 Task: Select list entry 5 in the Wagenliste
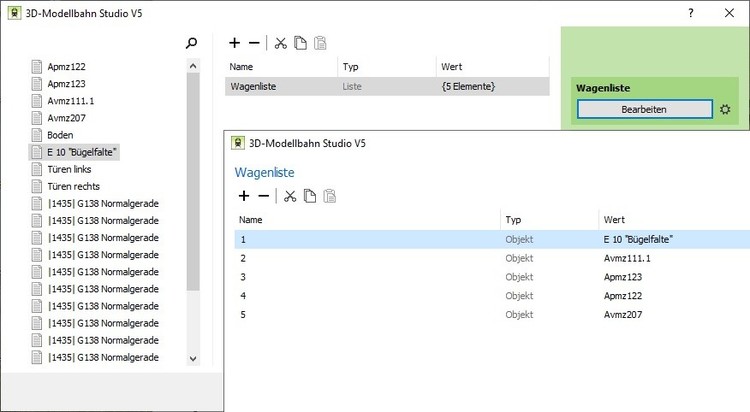click(x=492, y=314)
